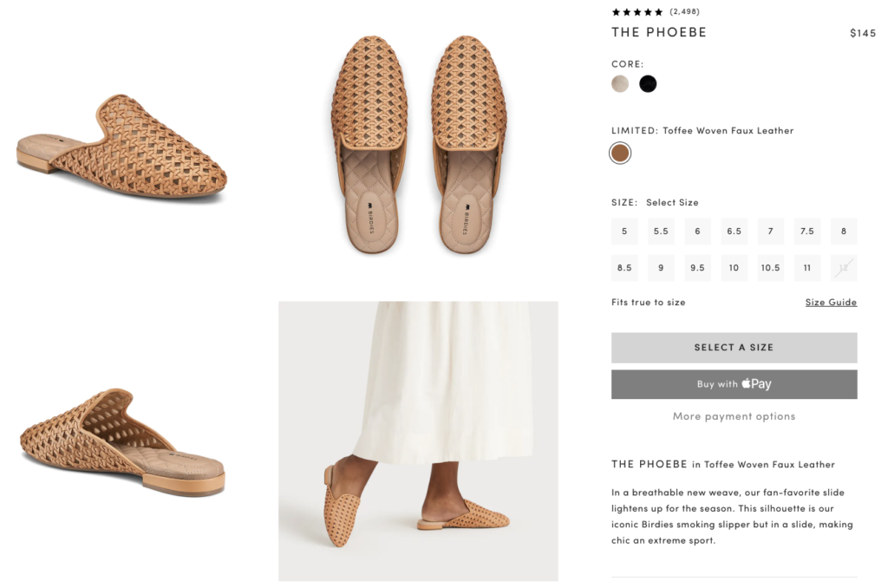Select the black core color swatch

coord(648,84)
